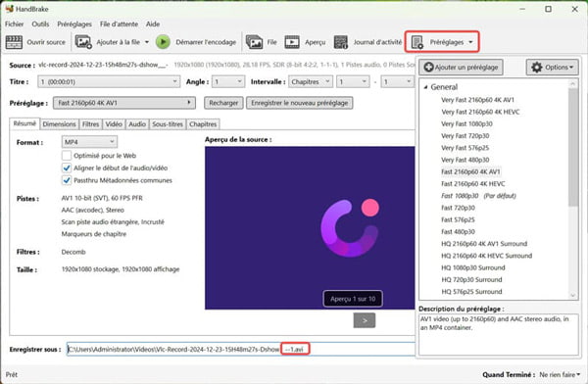Screen dimensions: 588x384
Task: Select Very Fast 1080p30 preset
Action: 466,123
